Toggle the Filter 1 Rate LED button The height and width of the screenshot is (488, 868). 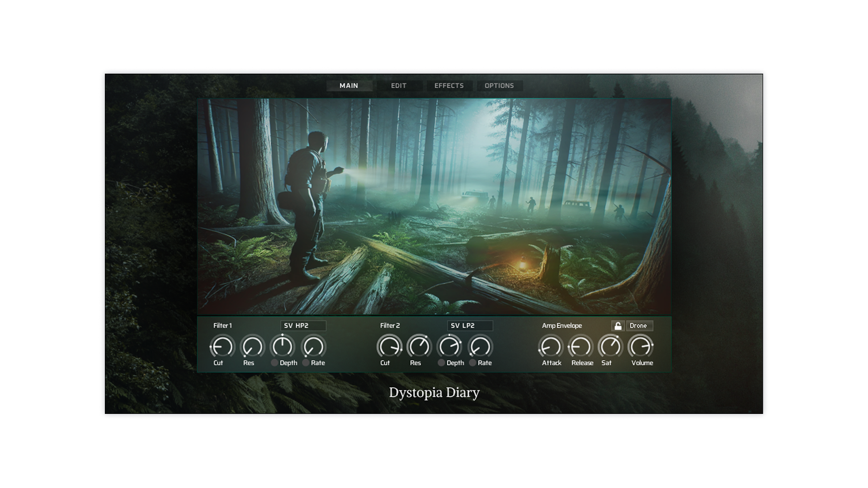(x=306, y=363)
